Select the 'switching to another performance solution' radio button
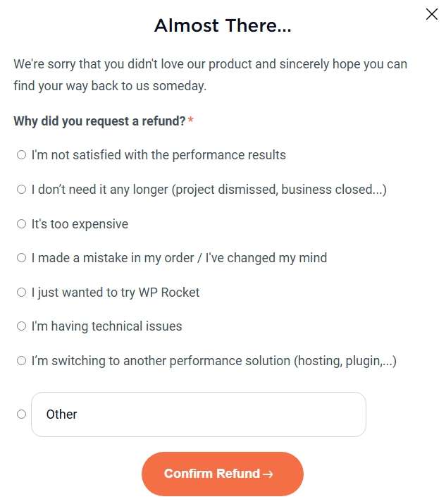Image resolution: width=446 pixels, height=504 pixels. pos(22,361)
